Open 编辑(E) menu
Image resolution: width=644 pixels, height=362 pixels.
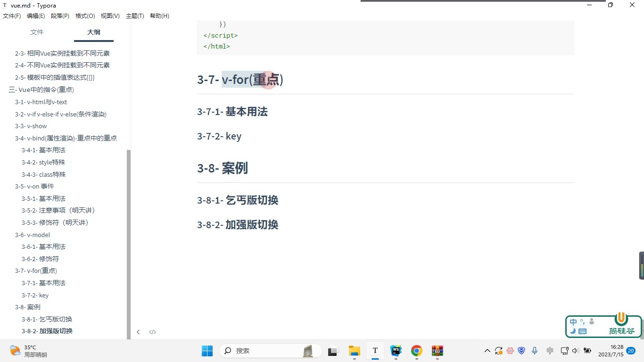coord(36,16)
